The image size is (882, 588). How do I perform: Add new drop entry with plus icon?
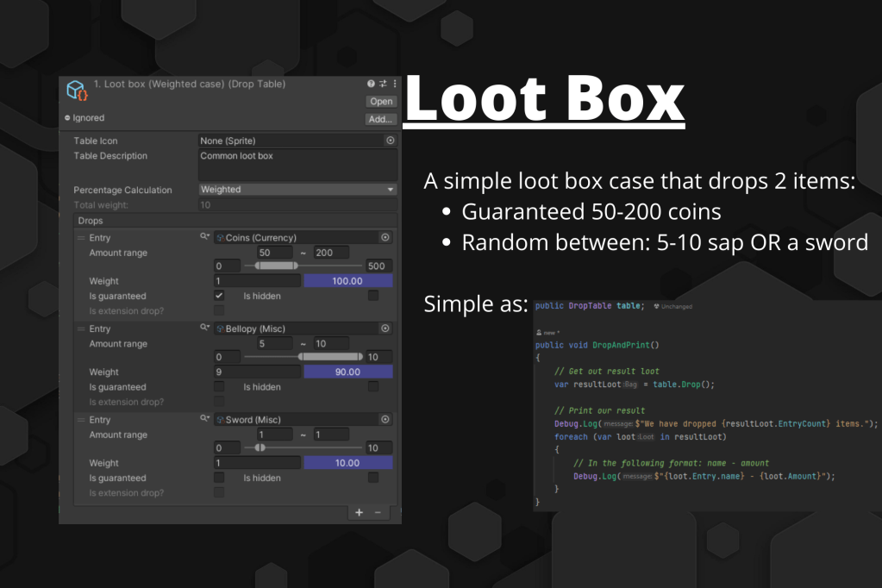(360, 512)
